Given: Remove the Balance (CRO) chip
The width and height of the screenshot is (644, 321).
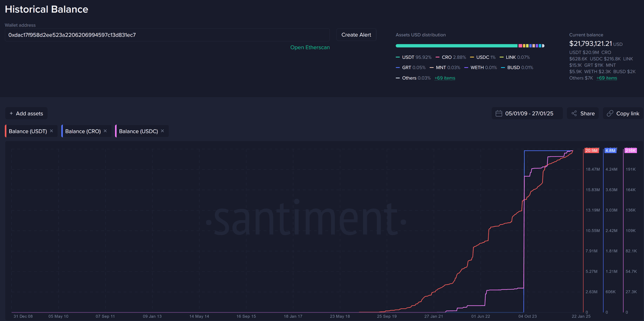Looking at the screenshot, I should pyautogui.click(x=105, y=131).
